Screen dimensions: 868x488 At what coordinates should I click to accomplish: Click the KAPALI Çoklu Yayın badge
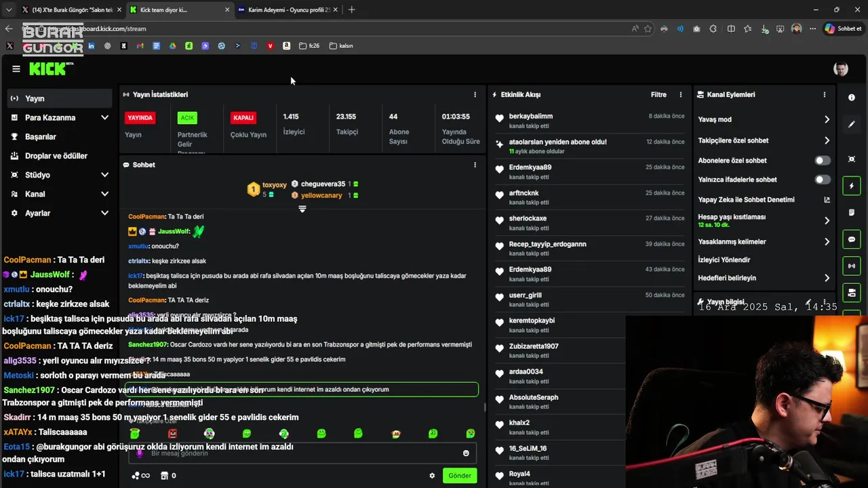pyautogui.click(x=243, y=118)
